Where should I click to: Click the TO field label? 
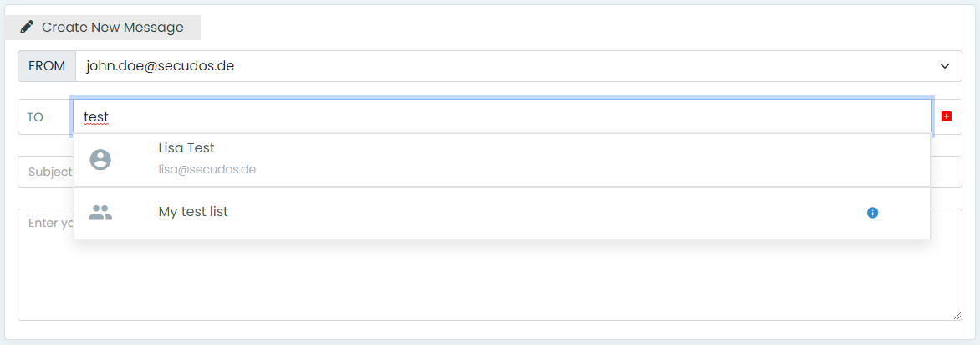click(x=35, y=117)
